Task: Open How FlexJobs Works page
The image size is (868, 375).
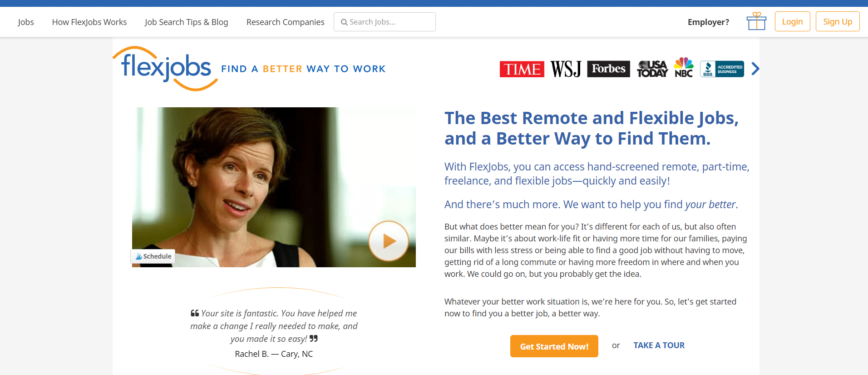Action: tap(89, 22)
